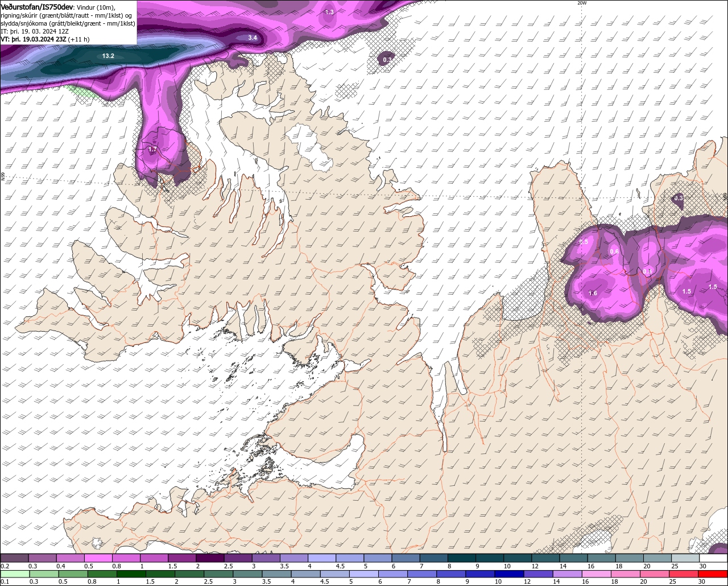Click upper scale lavender swatch between 4 and 4.5

(322, 558)
